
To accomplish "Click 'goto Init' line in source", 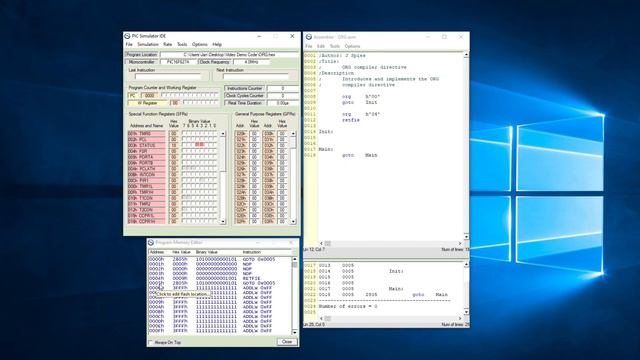I will pyautogui.click(x=360, y=102).
